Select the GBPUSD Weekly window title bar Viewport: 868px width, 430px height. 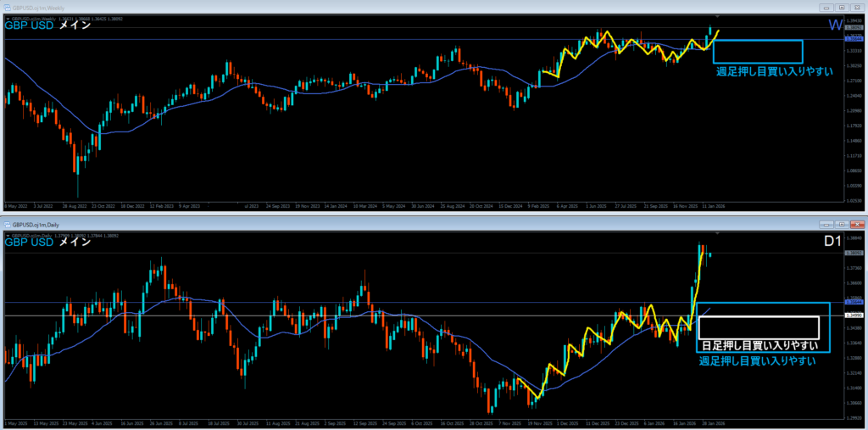[339, 6]
